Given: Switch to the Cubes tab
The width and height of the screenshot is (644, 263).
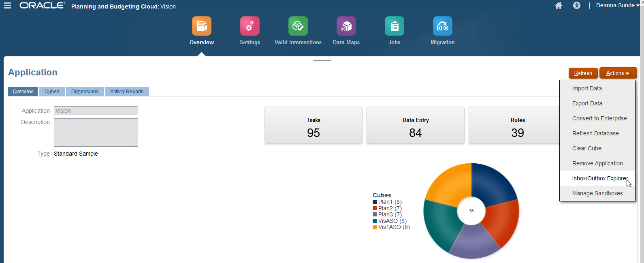Looking at the screenshot, I should click(x=52, y=92).
